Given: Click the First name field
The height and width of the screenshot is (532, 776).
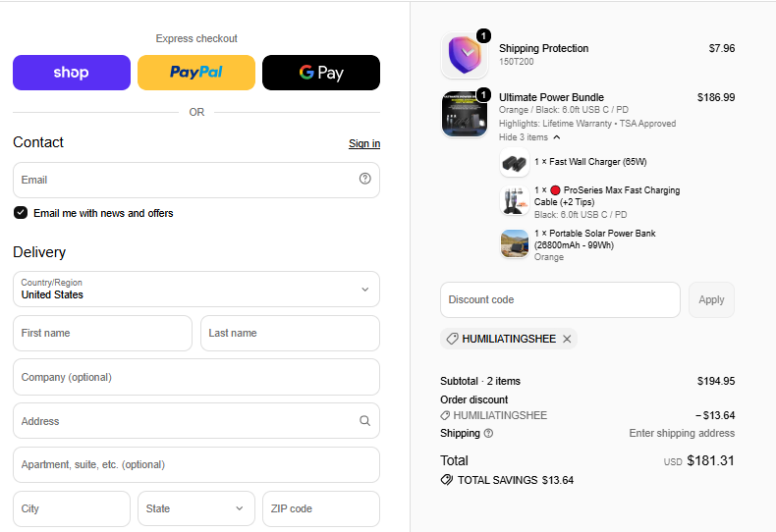Looking at the screenshot, I should (102, 334).
